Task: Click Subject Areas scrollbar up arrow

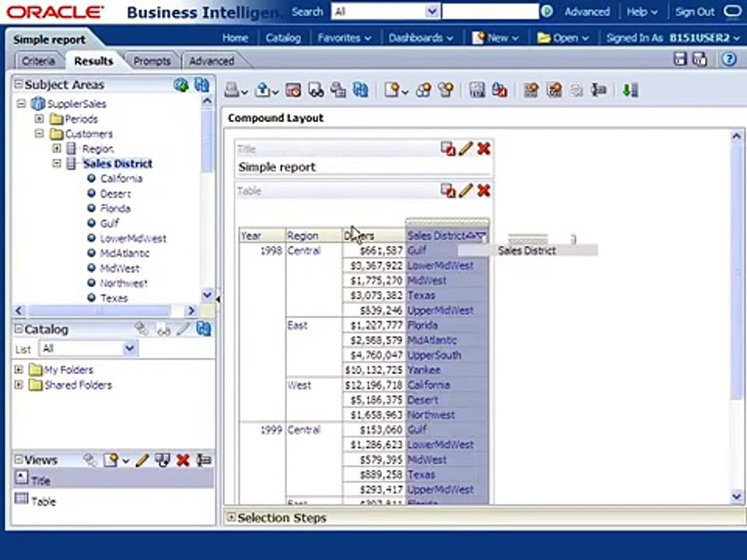Action: pyautogui.click(x=207, y=101)
